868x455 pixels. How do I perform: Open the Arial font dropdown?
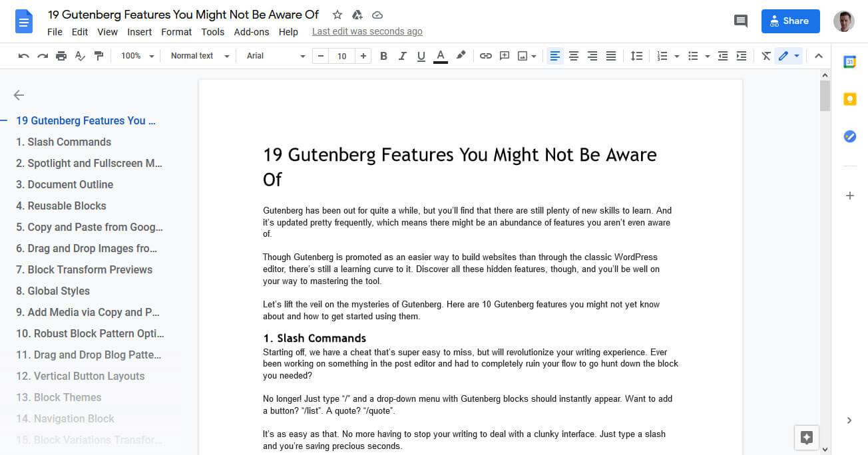pos(276,56)
